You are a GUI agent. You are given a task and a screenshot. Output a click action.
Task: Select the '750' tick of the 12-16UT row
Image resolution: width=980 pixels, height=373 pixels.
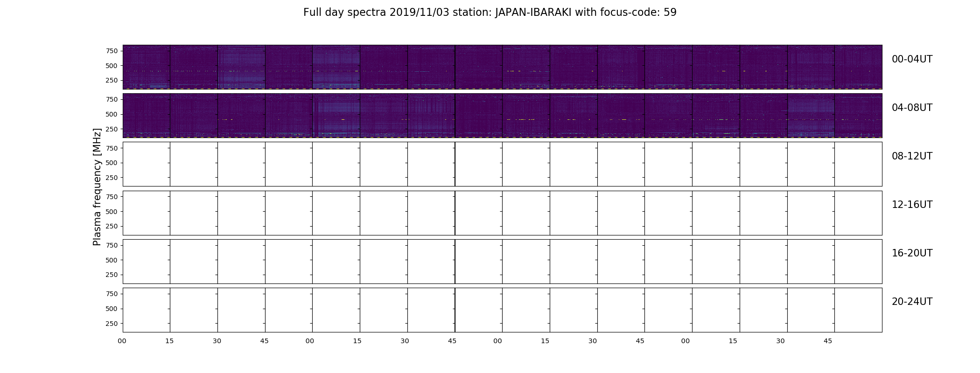click(x=111, y=197)
